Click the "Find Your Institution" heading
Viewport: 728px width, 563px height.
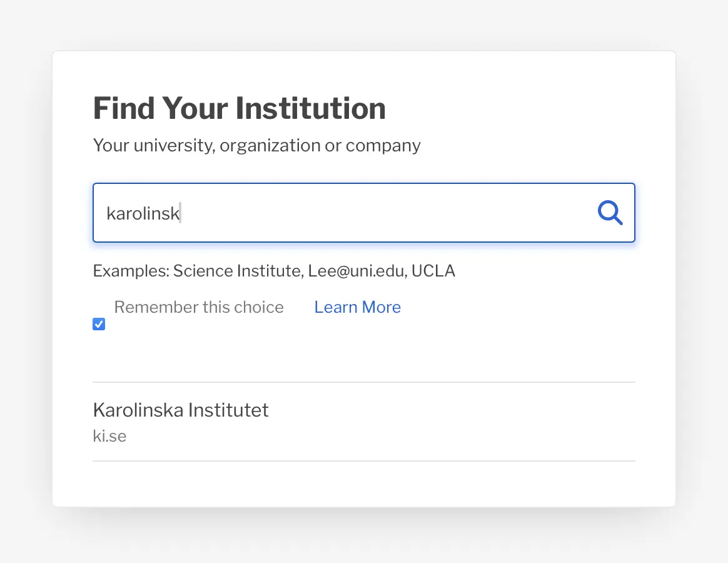point(239,108)
